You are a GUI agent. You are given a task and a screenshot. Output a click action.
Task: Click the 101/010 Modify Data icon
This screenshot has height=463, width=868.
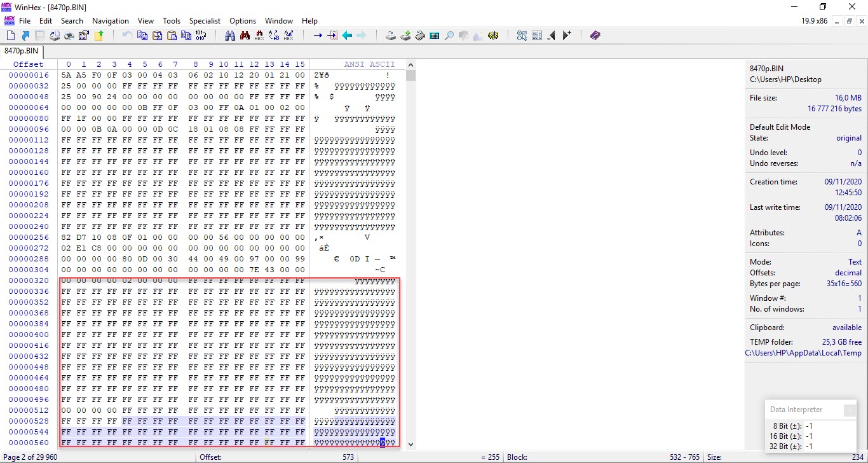pos(201,36)
